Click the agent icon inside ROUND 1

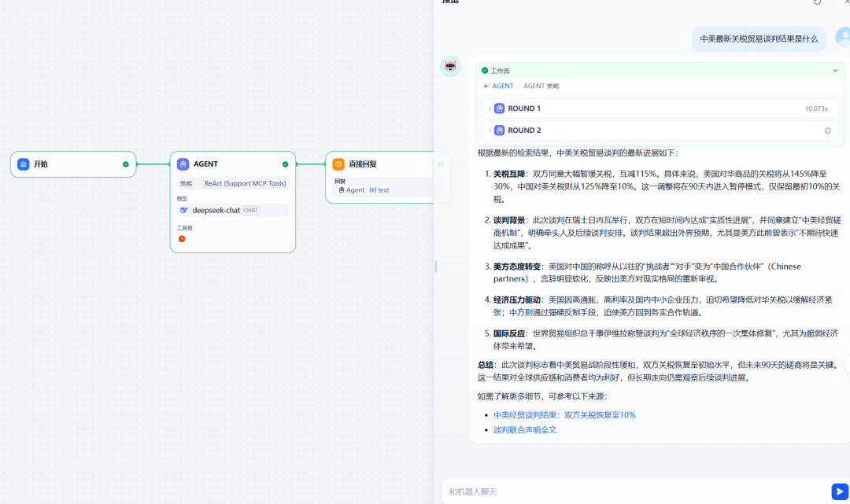pyautogui.click(x=500, y=108)
